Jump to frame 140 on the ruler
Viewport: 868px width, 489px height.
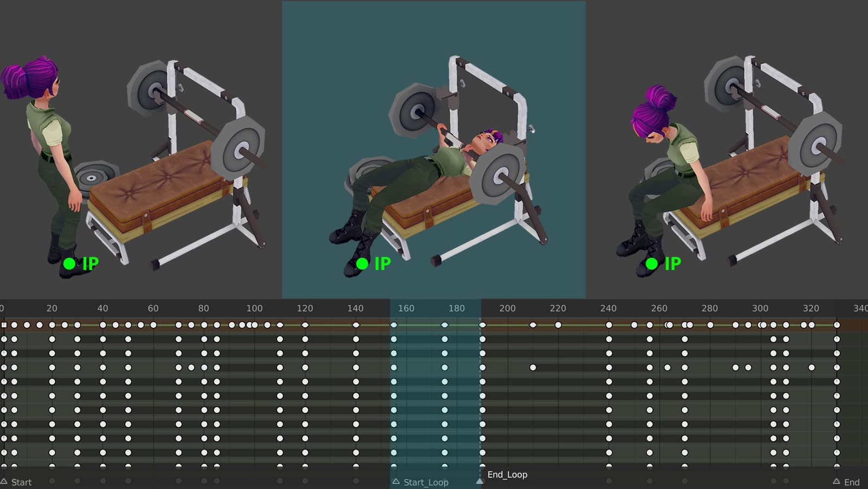(x=355, y=308)
